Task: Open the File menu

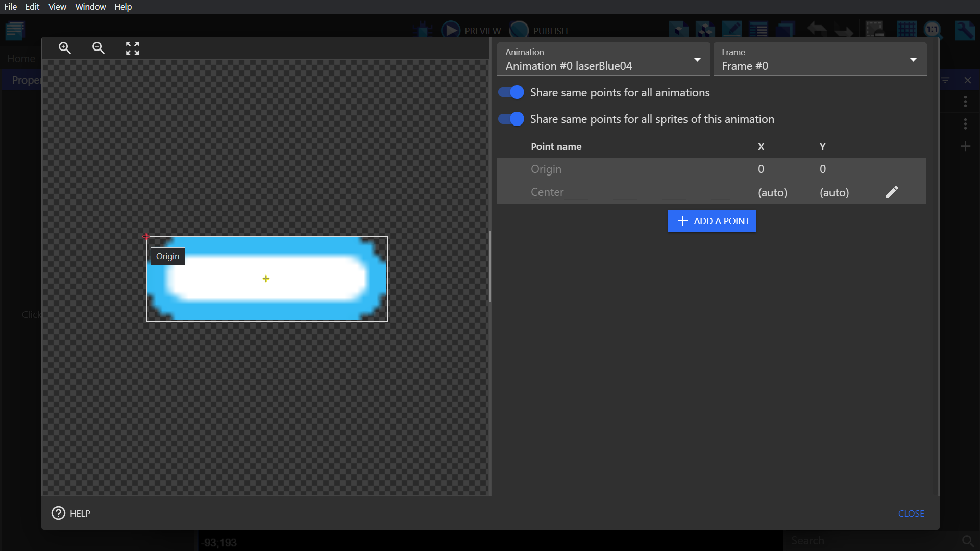Action: tap(10, 7)
